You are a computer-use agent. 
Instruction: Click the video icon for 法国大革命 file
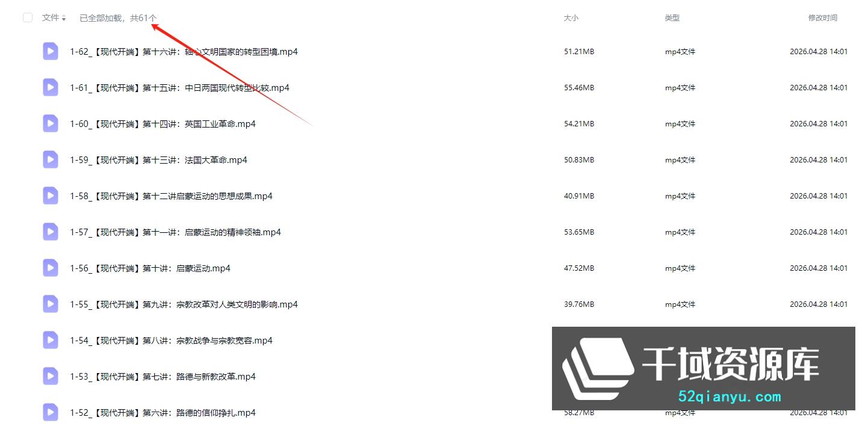(51, 160)
